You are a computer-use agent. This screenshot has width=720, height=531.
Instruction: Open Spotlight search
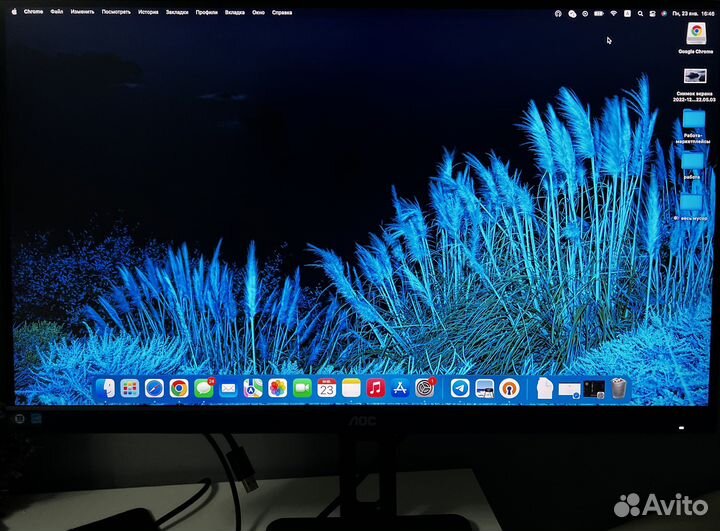pyautogui.click(x=640, y=14)
